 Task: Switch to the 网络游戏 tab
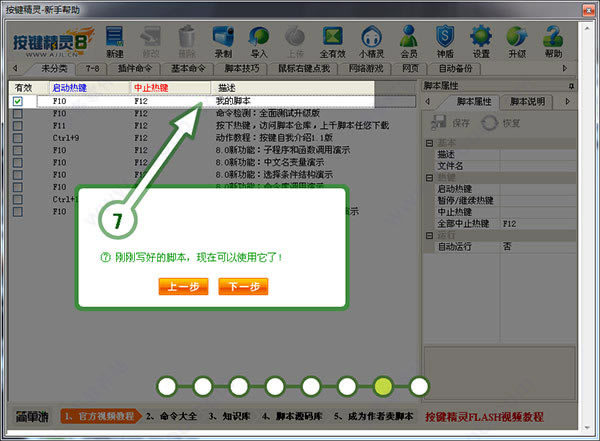click(366, 69)
